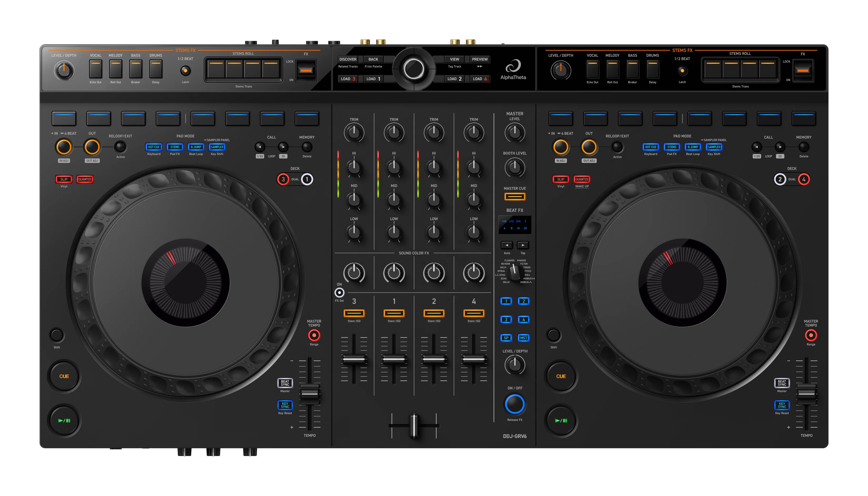
Task: Click the right deck BEAT SYNC button
Action: point(782,383)
